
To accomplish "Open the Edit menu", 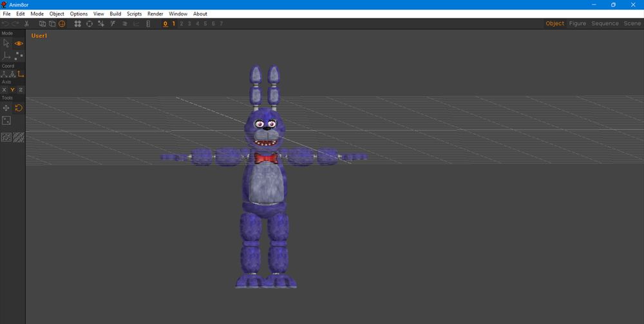I will pos(21,14).
